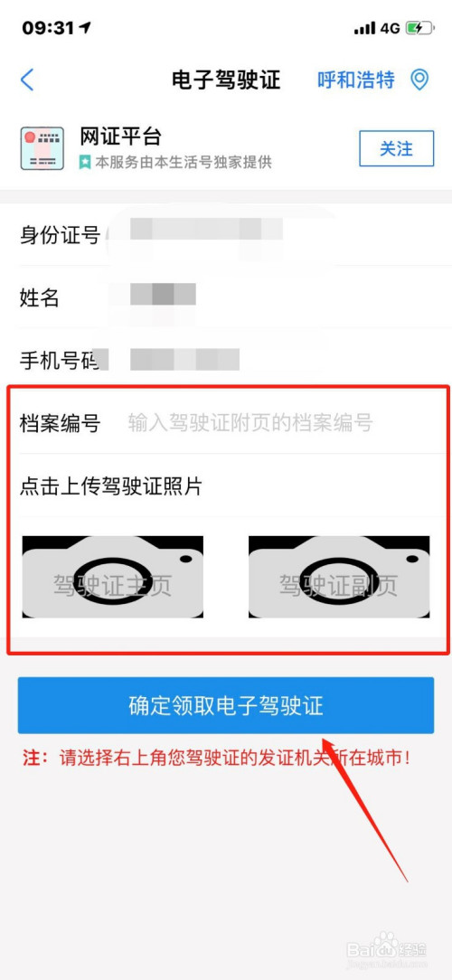Tap the 09:31 status bar clock
Image resolution: width=452 pixels, height=980 pixels.
pyautogui.click(x=50, y=28)
